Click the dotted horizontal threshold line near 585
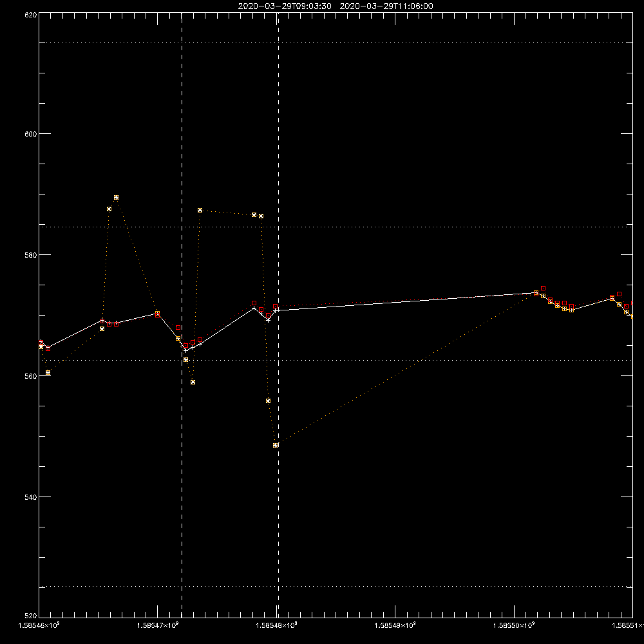This screenshot has width=644, height=644. 336,227
